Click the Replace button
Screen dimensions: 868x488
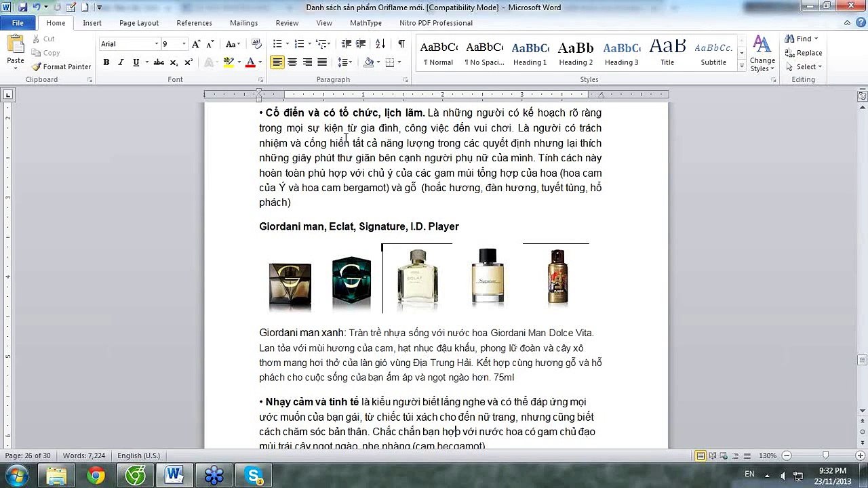(x=804, y=53)
